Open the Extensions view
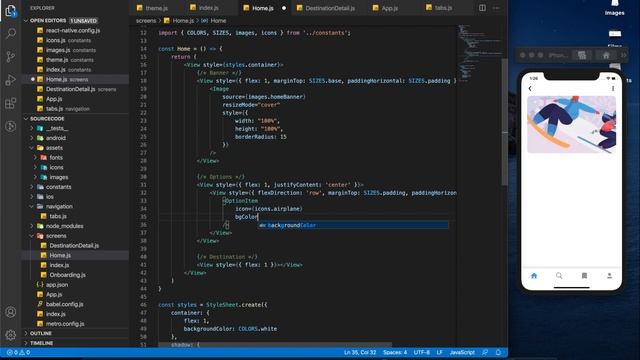The width and height of the screenshot is (640, 360). 11,103
